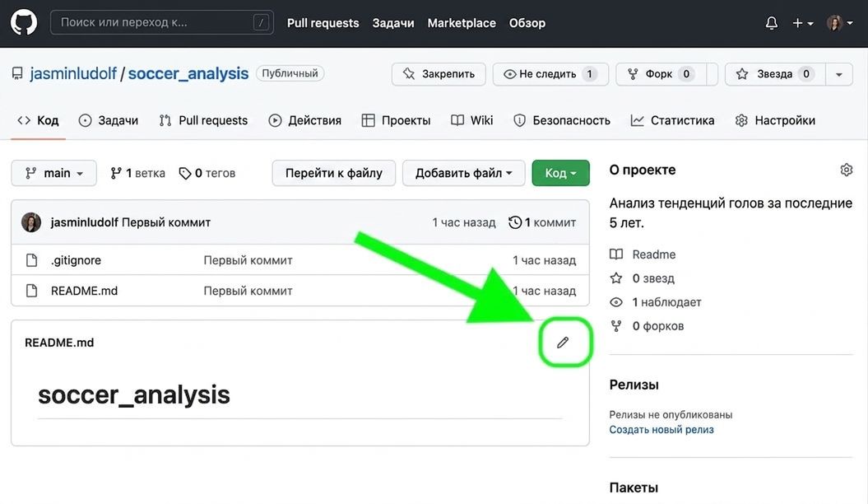Click the Форк button
Screen dimensions: 868x504
tap(661, 74)
